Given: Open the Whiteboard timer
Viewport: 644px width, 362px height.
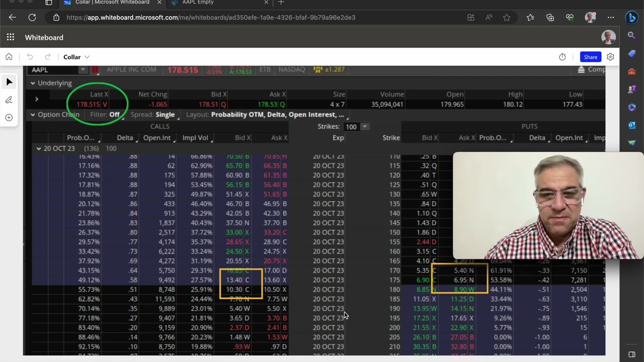Looking at the screenshot, I should point(562,57).
